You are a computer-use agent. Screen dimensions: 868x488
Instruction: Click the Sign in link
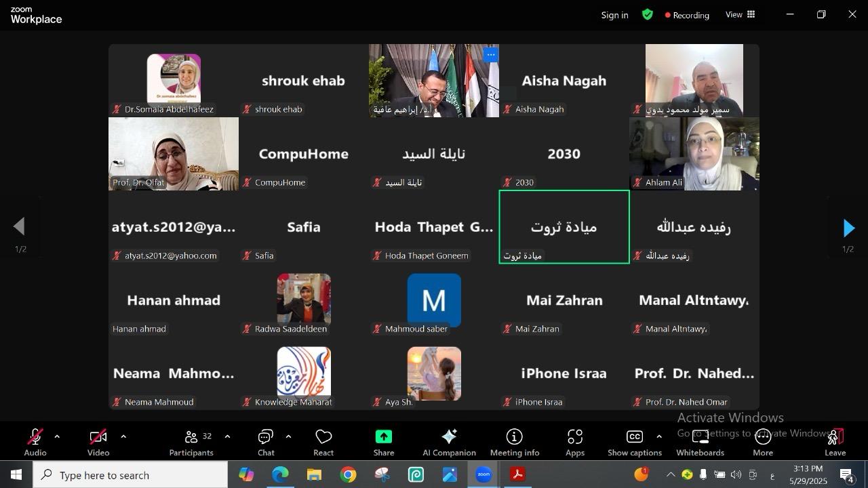(x=614, y=15)
